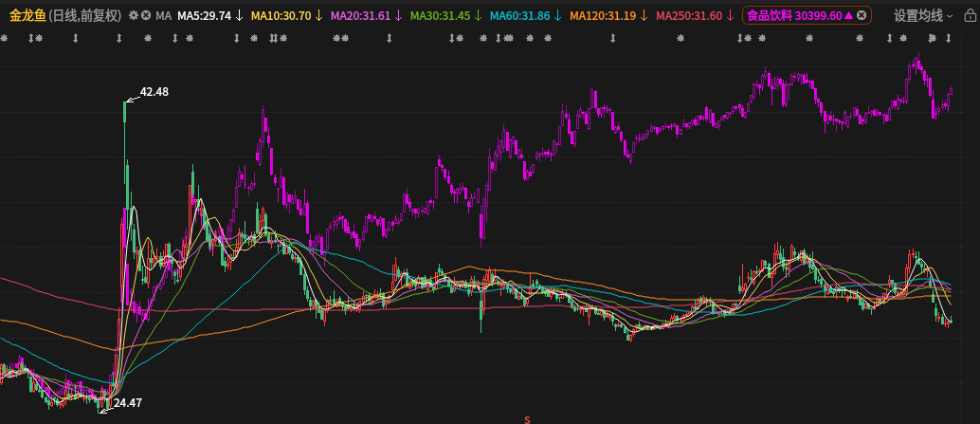Screen dimensions: 980x424
Task: Click the 42.48 high price label
Action: pyautogui.click(x=154, y=92)
